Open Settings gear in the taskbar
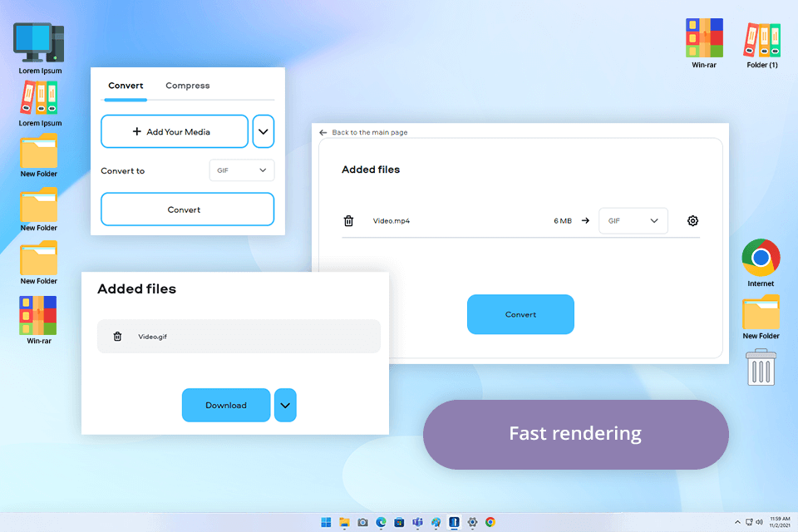 [x=472, y=522]
